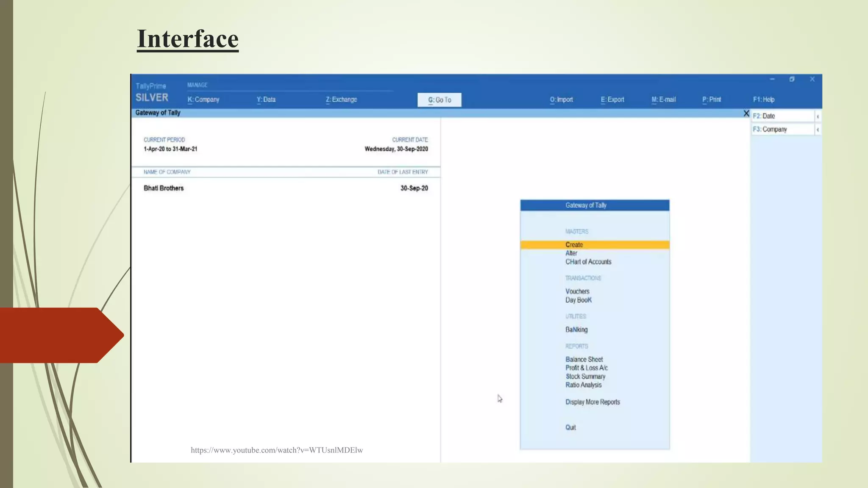Select Alter under Masters

click(571, 253)
